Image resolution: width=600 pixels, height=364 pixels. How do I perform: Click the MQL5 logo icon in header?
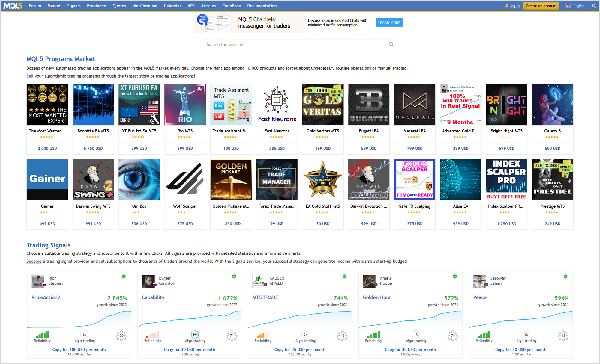[x=13, y=6]
